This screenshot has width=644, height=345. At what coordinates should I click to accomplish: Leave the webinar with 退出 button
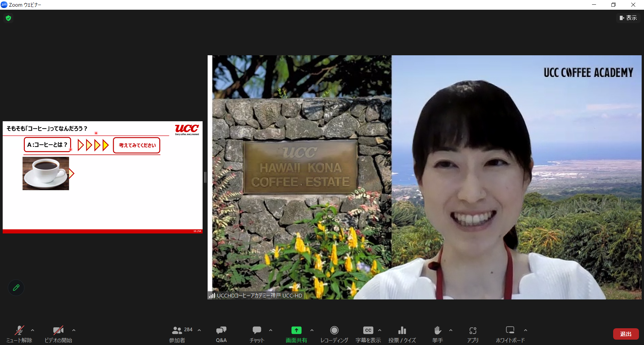(626, 334)
